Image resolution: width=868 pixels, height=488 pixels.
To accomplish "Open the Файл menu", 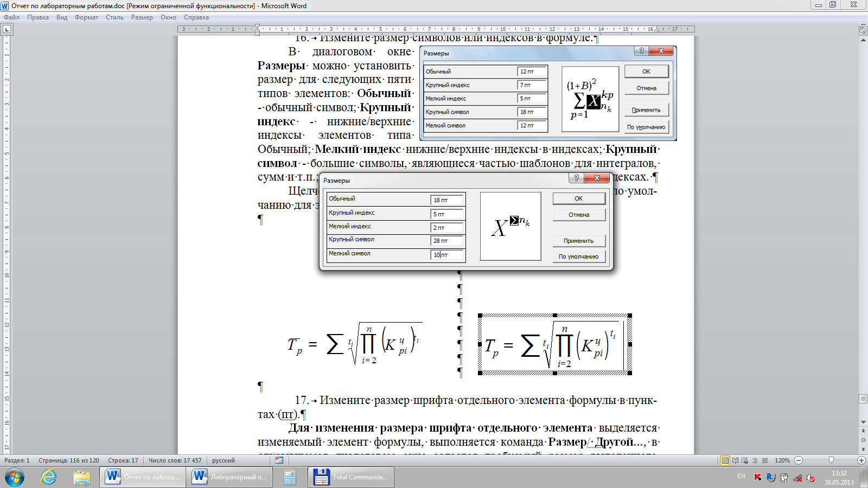I will pos(11,17).
